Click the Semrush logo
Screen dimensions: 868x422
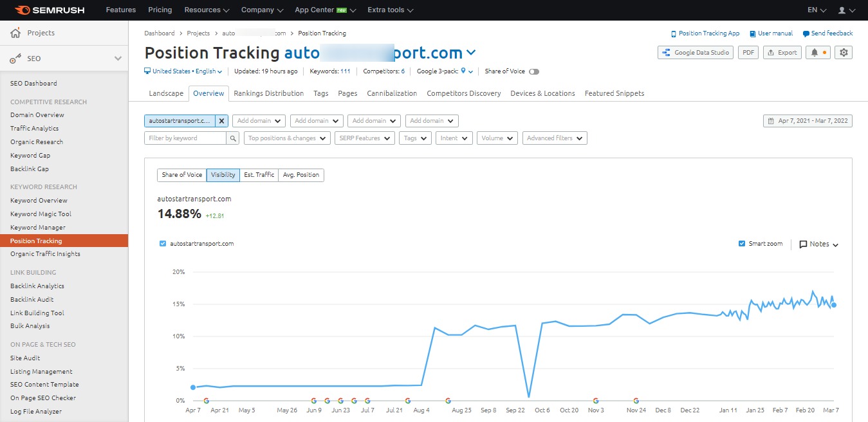[51, 10]
